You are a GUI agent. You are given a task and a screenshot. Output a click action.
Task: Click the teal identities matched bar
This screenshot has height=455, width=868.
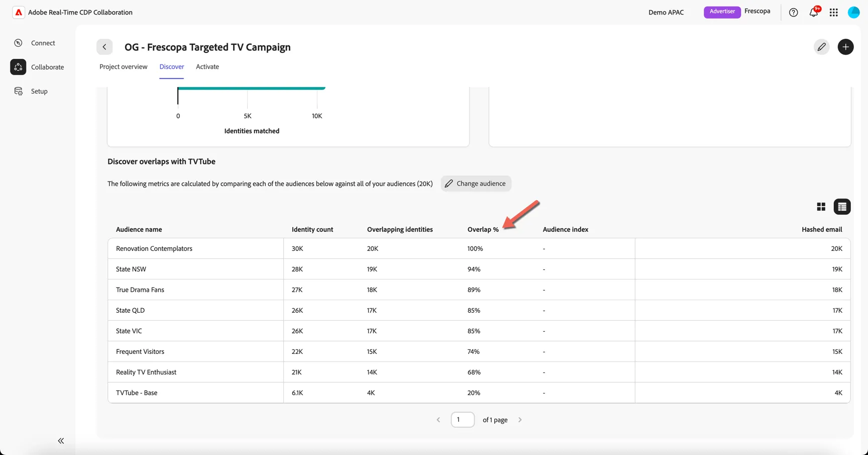(x=252, y=88)
